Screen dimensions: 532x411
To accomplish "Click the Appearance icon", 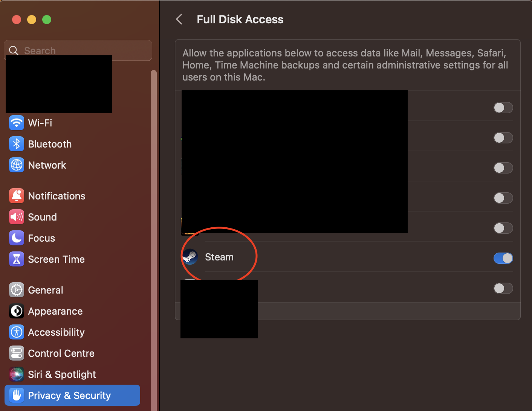I will coord(17,311).
